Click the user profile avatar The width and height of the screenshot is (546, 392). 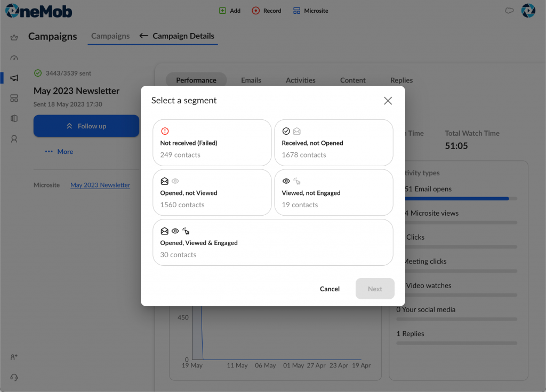pos(528,11)
